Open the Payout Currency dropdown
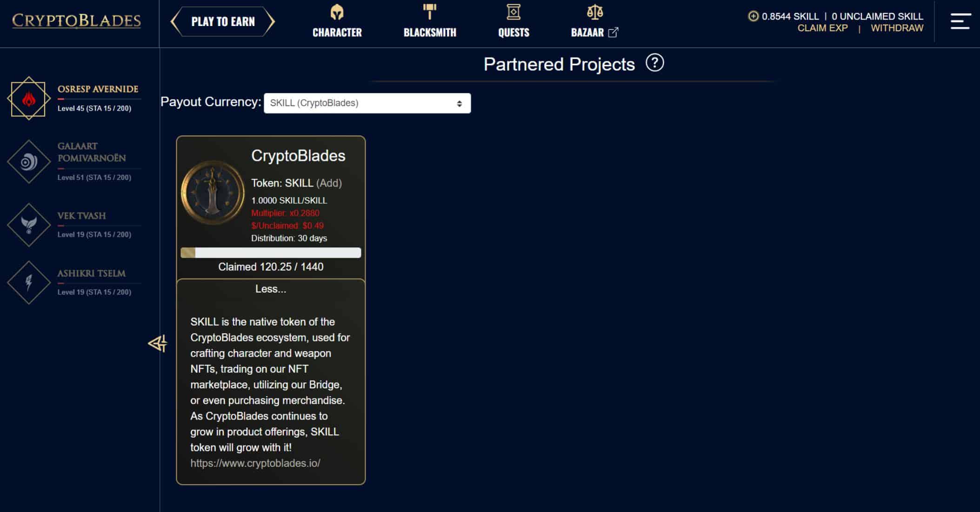This screenshot has width=980, height=512. pyautogui.click(x=367, y=103)
